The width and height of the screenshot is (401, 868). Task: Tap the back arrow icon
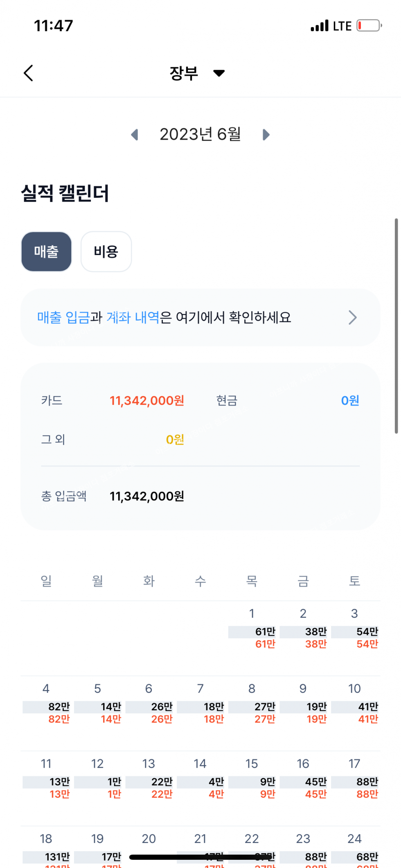click(28, 73)
